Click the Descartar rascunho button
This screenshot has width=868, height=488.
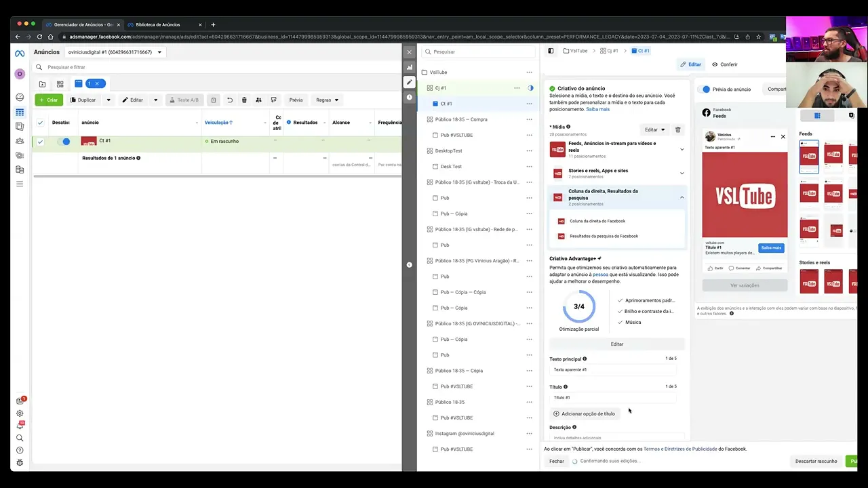tap(816, 461)
